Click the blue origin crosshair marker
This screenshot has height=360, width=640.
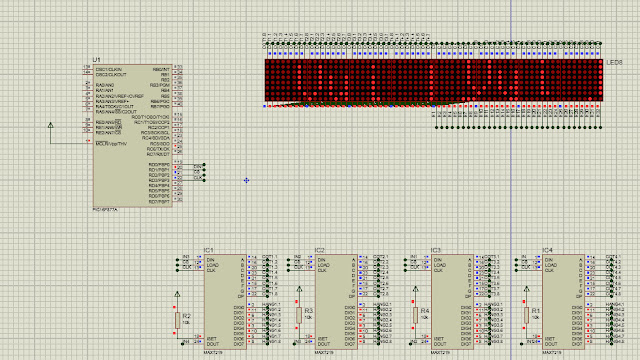coord(247,180)
